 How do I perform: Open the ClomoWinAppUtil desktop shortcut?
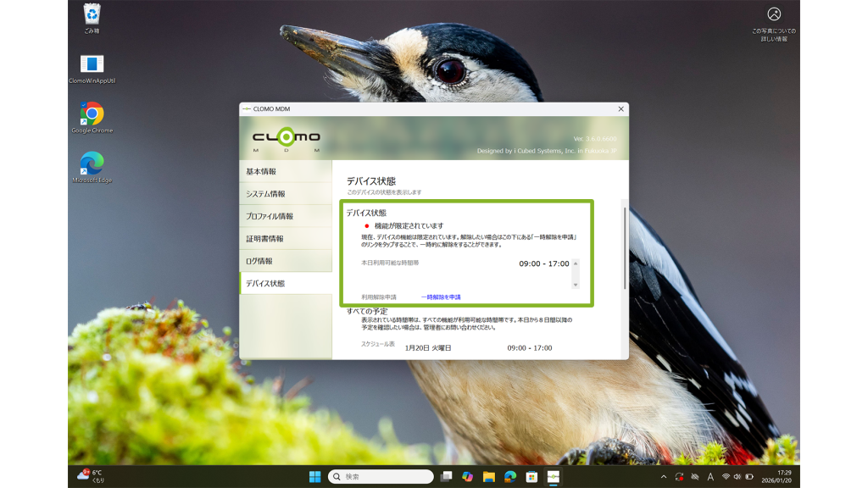[x=92, y=65]
